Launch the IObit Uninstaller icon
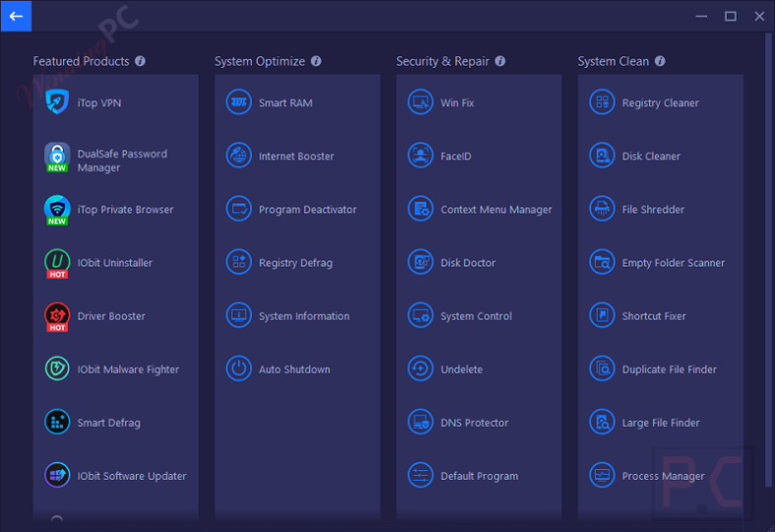The image size is (775, 532). (x=57, y=263)
